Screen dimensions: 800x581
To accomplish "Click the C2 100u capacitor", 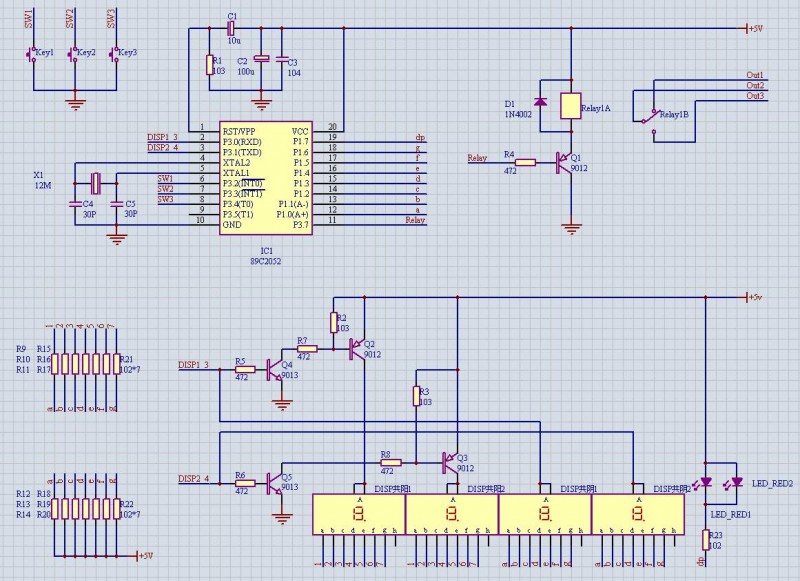I will click(x=262, y=60).
